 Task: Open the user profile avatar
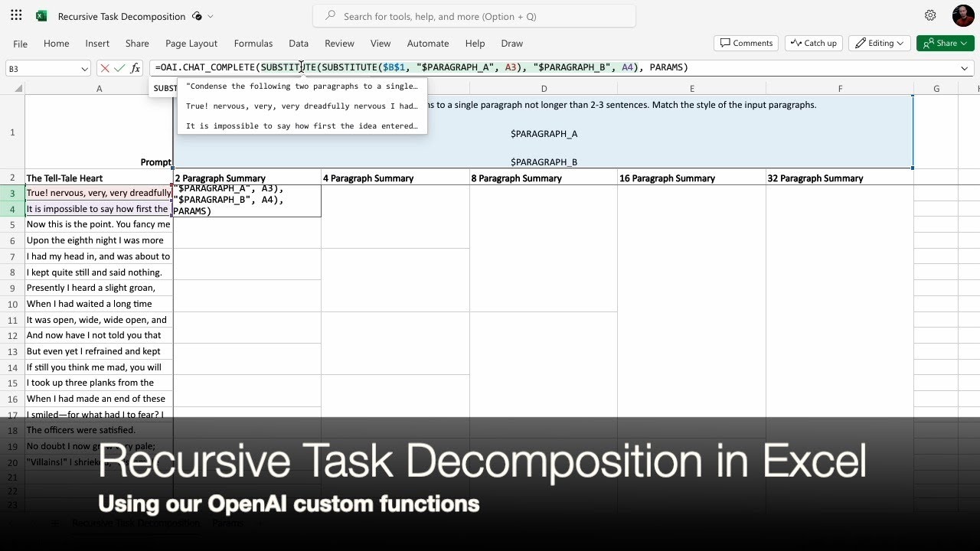(963, 15)
